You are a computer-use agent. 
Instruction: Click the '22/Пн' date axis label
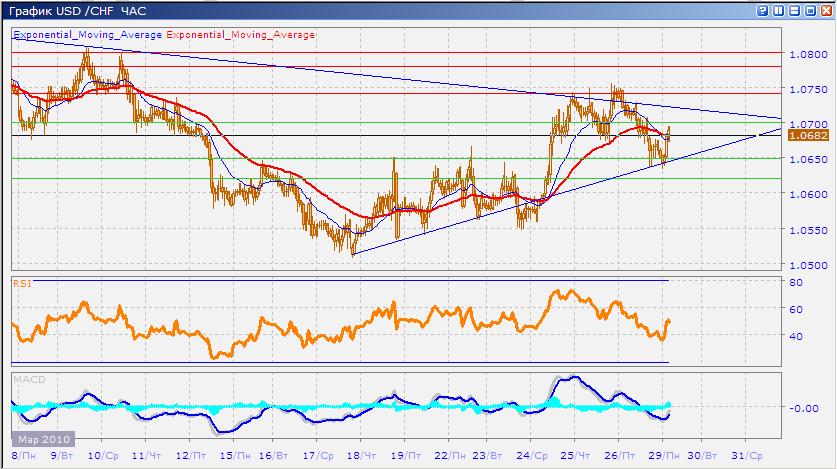tap(449, 456)
